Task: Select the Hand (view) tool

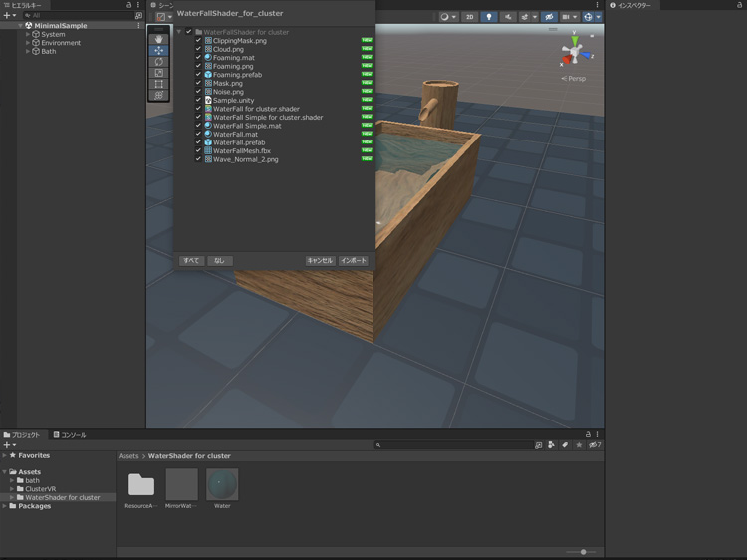Action: pos(159,38)
